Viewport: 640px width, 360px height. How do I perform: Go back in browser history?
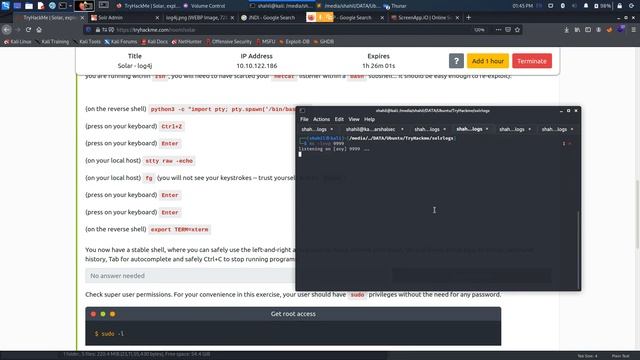tap(7, 29)
